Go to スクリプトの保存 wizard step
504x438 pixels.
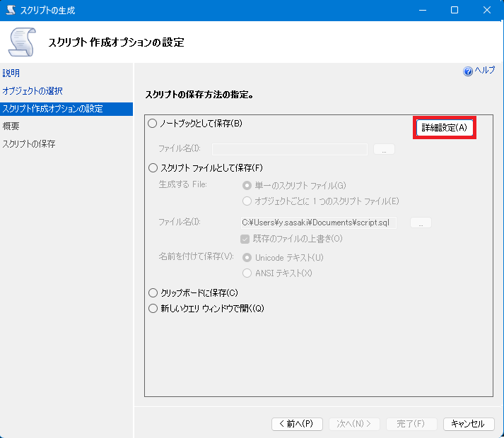tap(29, 143)
